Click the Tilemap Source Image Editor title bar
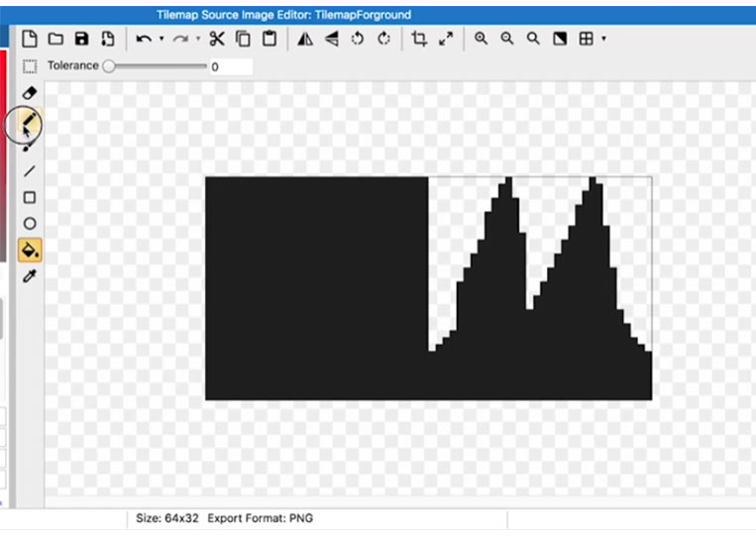Viewport: 756px width, 536px height. pos(378,15)
